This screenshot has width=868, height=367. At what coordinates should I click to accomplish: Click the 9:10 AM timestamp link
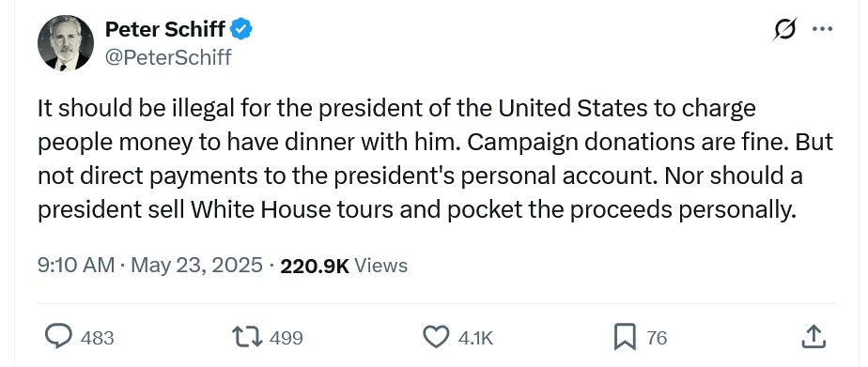tap(76, 266)
